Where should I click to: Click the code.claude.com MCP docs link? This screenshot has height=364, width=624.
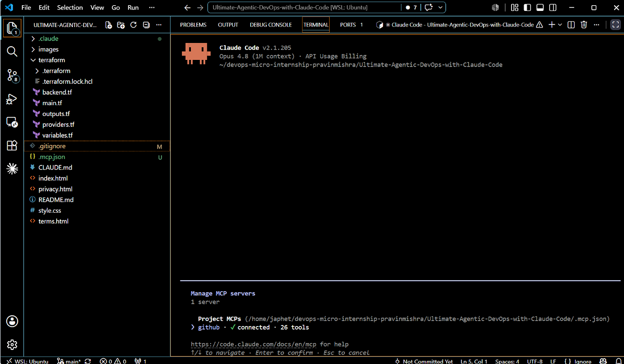[254, 344]
